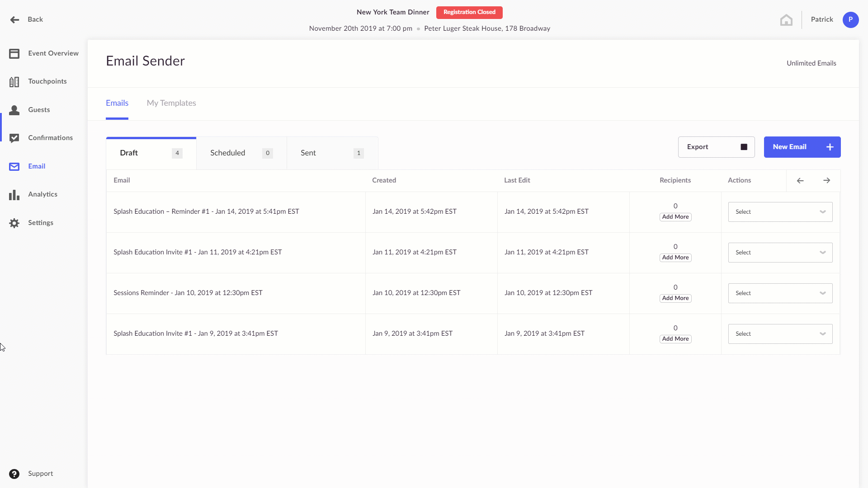Open the Event Overview icon in sidebar
This screenshot has height=488, width=868.
click(14, 53)
